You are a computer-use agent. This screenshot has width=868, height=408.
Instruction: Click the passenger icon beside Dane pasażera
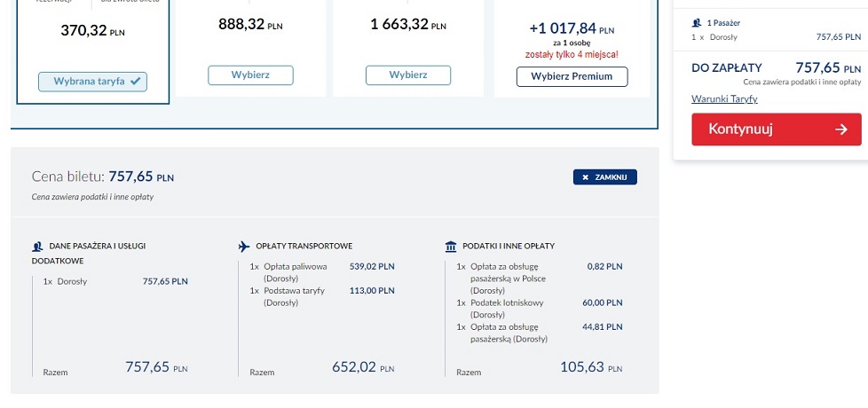[x=37, y=247]
